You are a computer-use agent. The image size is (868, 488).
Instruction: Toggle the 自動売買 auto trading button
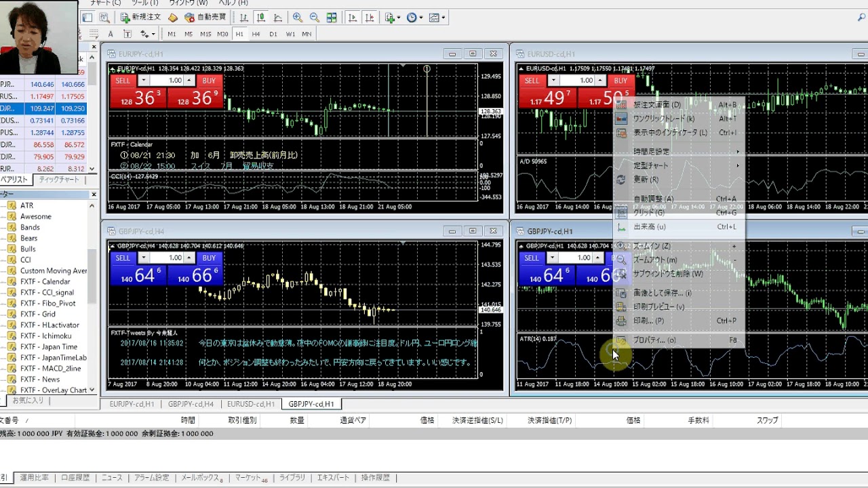(205, 18)
